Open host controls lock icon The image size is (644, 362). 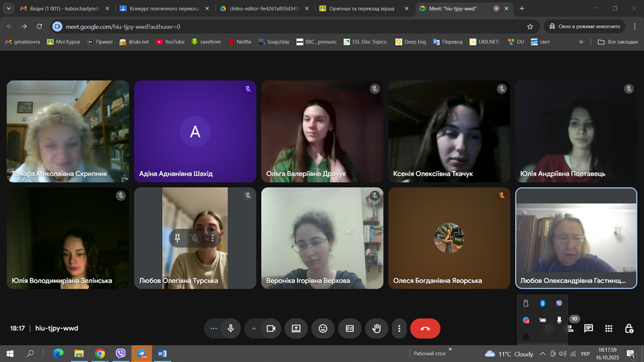pos(629,328)
